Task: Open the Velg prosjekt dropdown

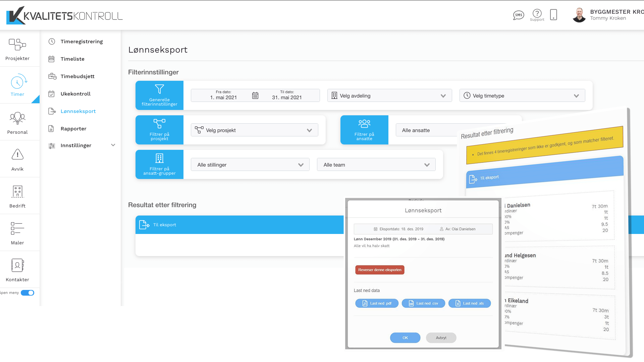Action: [x=254, y=130]
